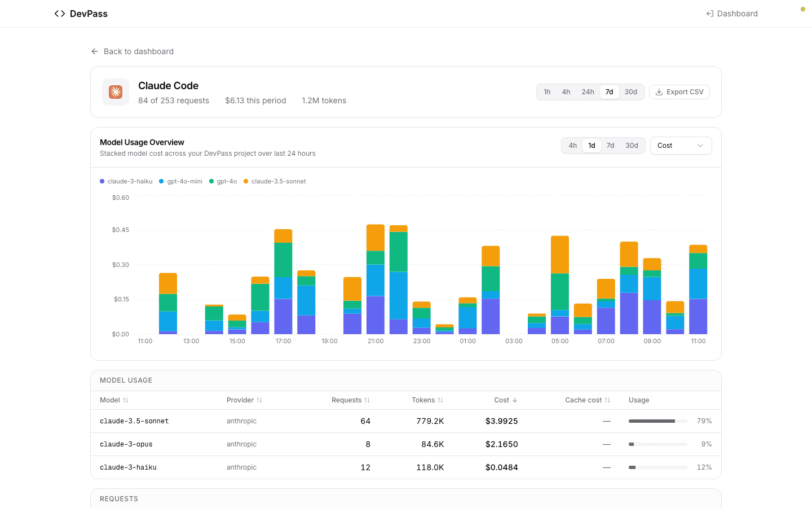Click the Cost descending sort arrow
This screenshot has width=812, height=508.
pos(515,400)
